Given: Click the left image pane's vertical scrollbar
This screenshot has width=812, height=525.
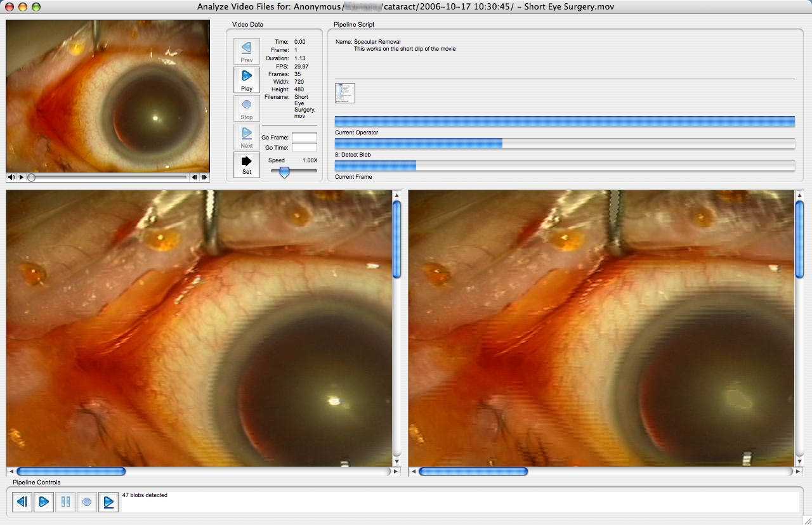Looking at the screenshot, I should (x=396, y=240).
